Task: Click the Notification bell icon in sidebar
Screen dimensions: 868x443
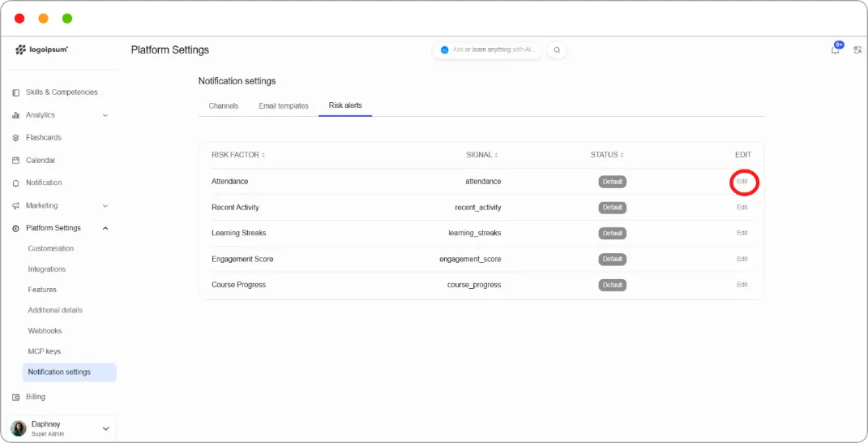Action: click(15, 183)
